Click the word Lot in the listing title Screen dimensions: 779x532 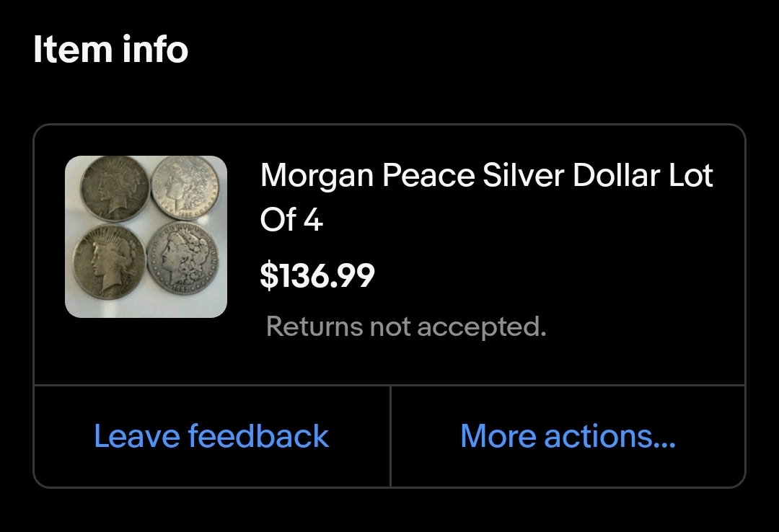pos(690,176)
